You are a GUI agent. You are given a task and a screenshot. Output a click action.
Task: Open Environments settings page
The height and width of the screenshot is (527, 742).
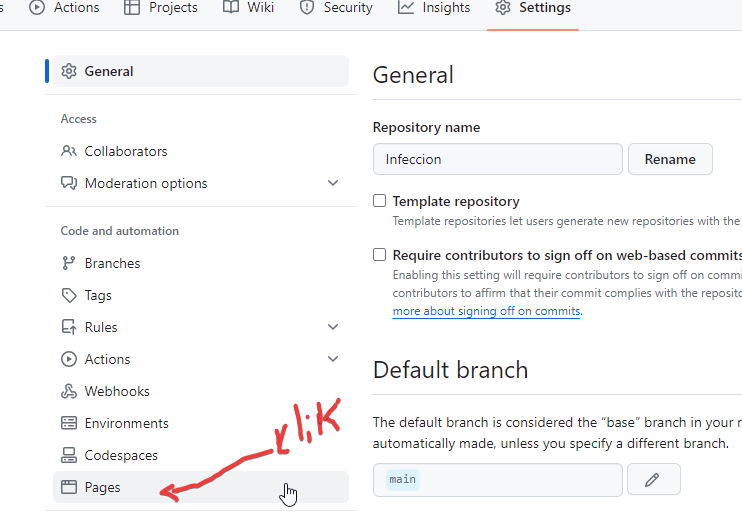(x=201, y=423)
